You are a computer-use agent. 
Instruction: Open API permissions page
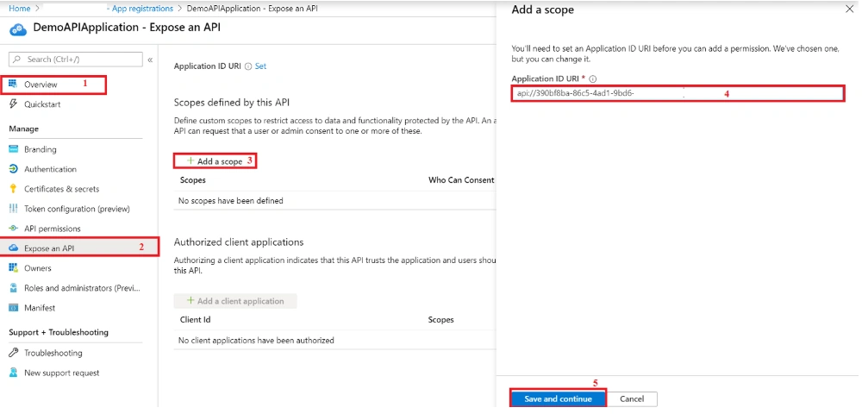point(52,229)
